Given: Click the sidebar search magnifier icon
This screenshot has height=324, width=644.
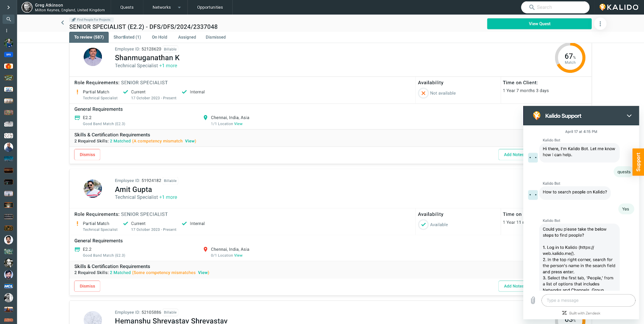Looking at the screenshot, I should click(8, 19).
